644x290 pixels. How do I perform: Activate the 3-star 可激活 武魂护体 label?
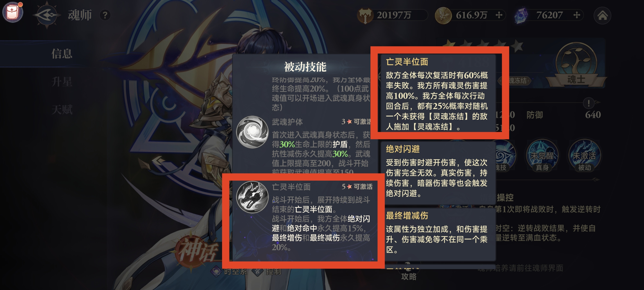point(356,122)
